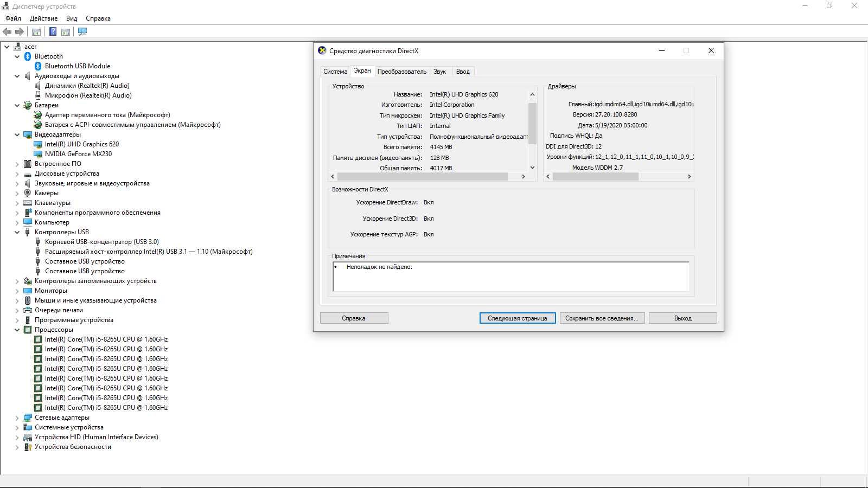868x488 pixels.
Task: Collapse the Процессоры tree node
Action: tap(17, 330)
